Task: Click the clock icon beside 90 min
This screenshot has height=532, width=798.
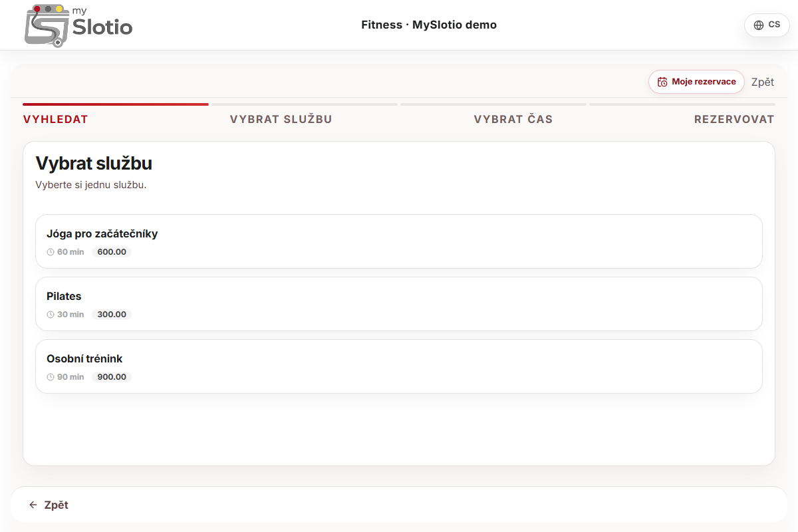Action: click(51, 377)
